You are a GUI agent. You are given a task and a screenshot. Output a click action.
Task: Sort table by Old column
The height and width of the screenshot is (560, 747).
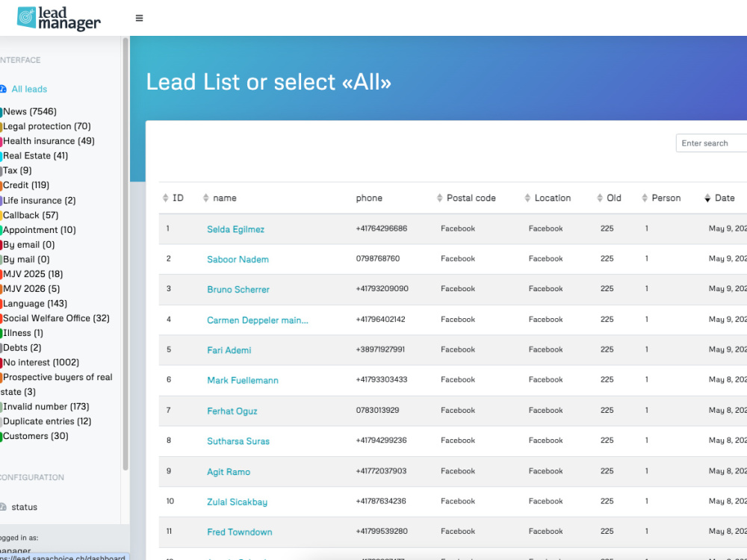pos(609,198)
